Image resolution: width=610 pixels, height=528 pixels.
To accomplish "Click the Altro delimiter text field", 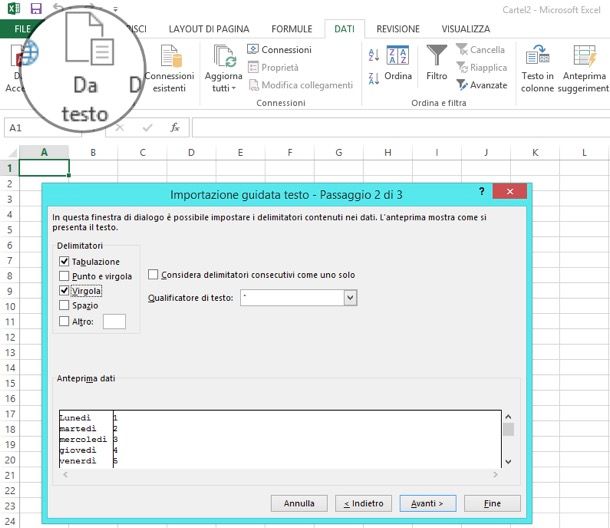I will [114, 321].
